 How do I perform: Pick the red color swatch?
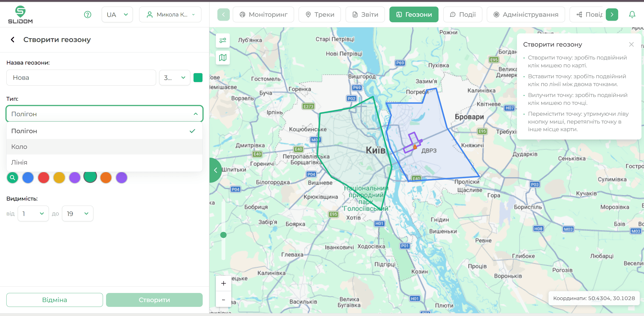(44, 178)
